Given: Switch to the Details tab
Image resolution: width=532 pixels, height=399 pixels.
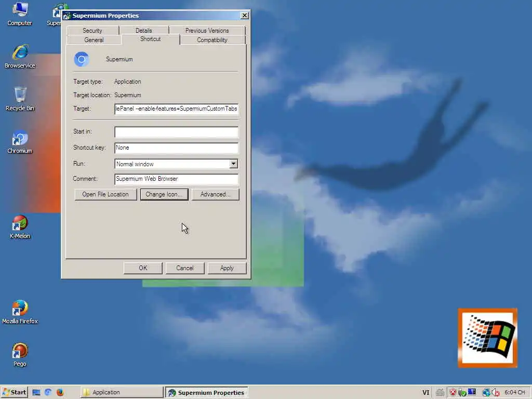Looking at the screenshot, I should click(144, 31).
